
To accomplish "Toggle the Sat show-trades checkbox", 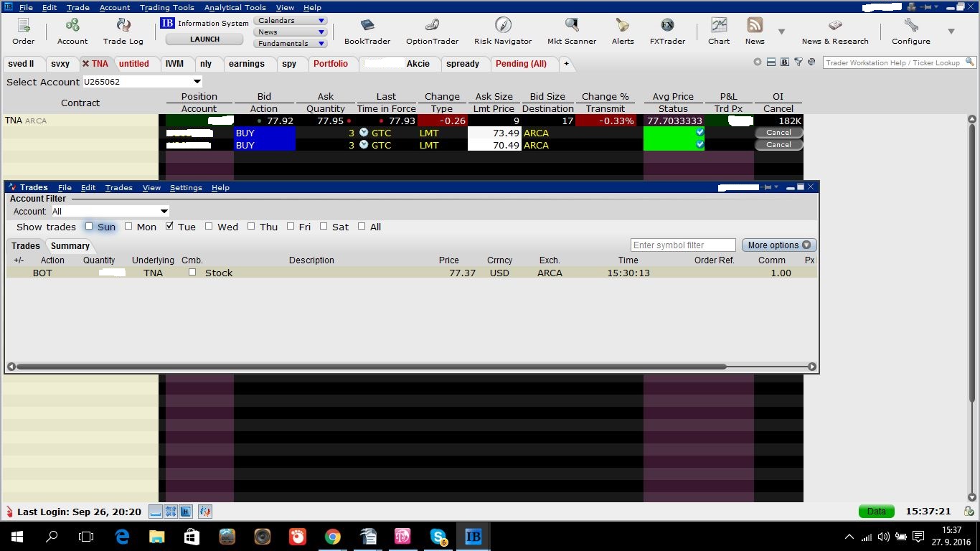I will click(x=324, y=226).
